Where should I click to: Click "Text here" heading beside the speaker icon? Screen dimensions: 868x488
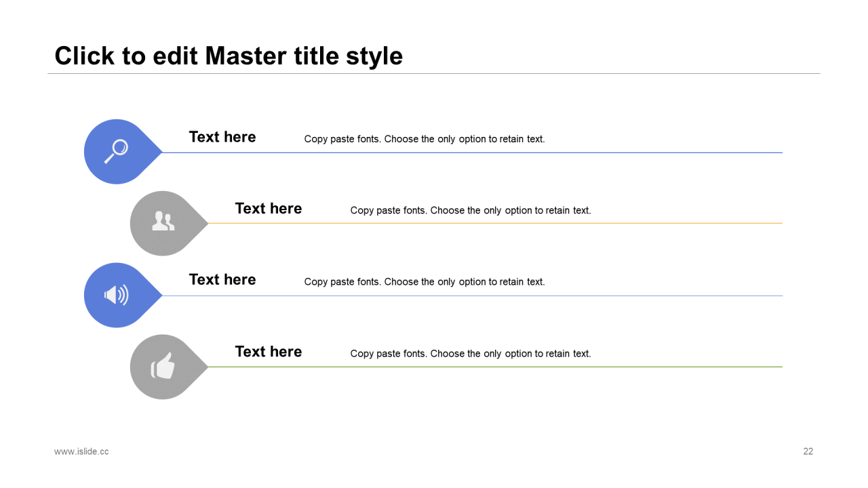[222, 280]
